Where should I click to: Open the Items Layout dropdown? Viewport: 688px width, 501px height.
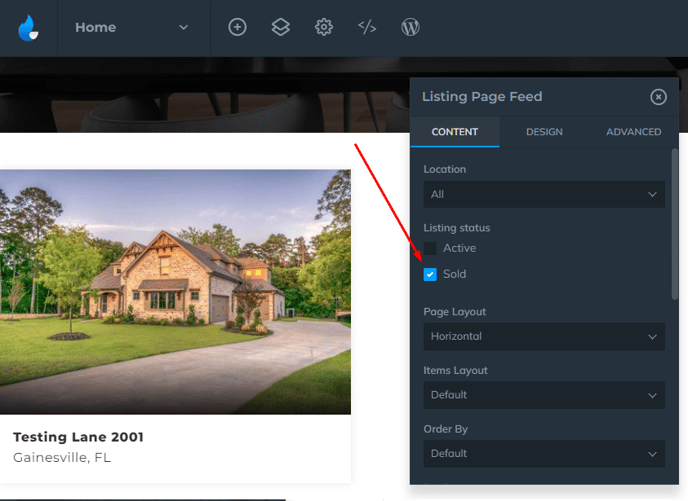(x=544, y=395)
